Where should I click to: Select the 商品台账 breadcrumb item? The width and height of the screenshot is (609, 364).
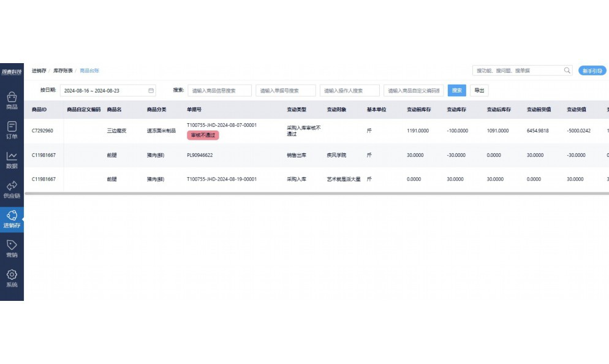click(90, 70)
